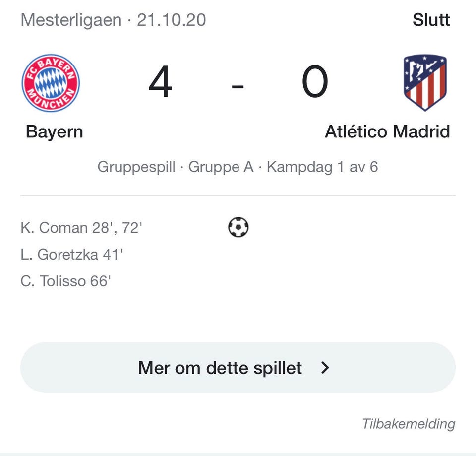Viewport: 476px width, 456px height.
Task: Click the 'Mesterligaen' competition label
Action: [71, 20]
